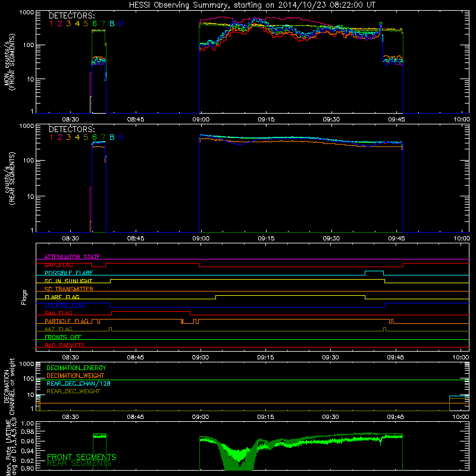This screenshot has width=476, height=476.
Task: Select the rear segments counts/s axis title
Action: point(9,179)
